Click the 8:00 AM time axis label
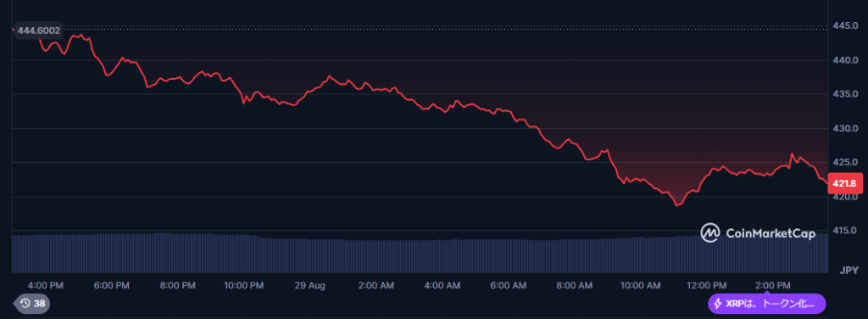The height and width of the screenshot is (319, 868). pos(574,286)
